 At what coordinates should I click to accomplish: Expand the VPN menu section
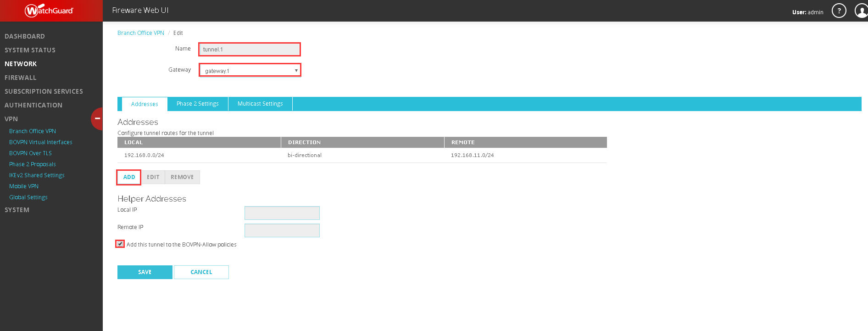11,119
